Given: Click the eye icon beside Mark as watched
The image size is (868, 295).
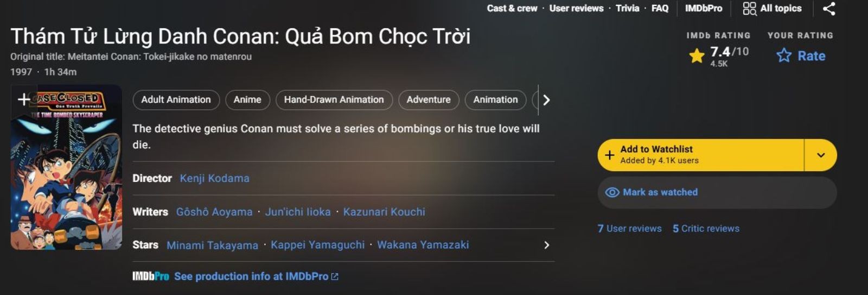Looking at the screenshot, I should 612,192.
